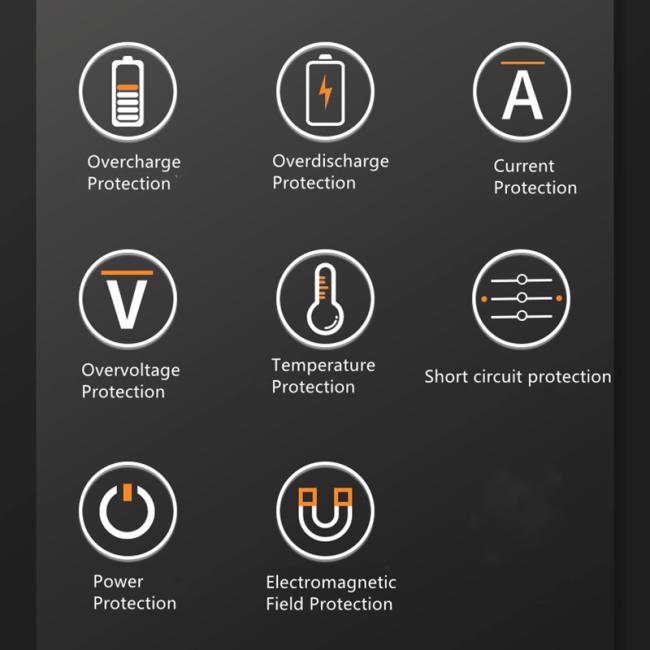Select the Short circuit protection sliders icon
The width and height of the screenshot is (650, 650).
coord(521,298)
